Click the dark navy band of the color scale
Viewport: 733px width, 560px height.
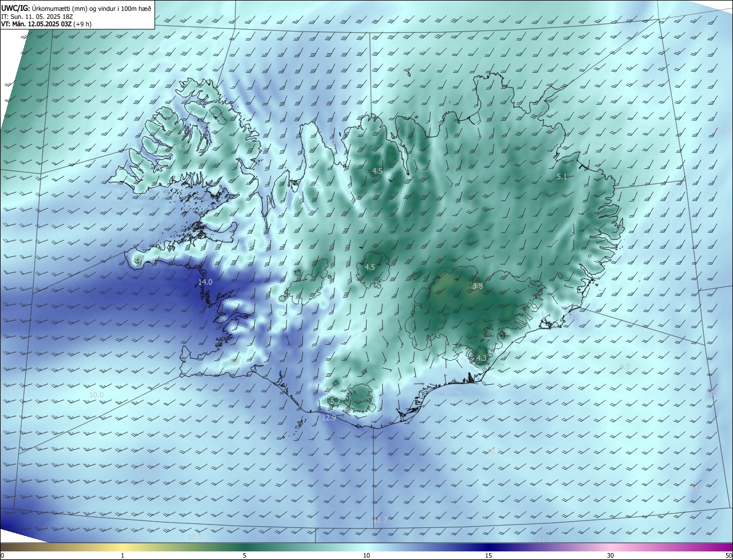click(488, 547)
